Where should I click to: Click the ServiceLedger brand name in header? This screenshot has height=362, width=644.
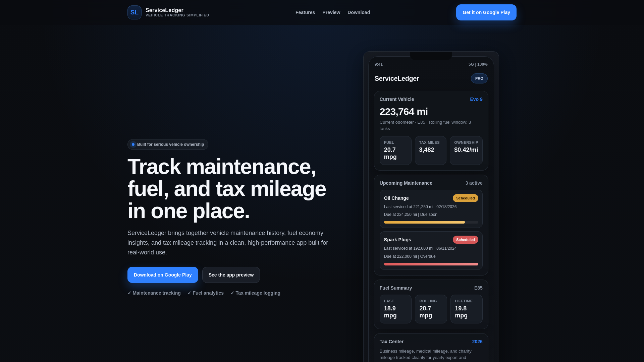(x=164, y=10)
